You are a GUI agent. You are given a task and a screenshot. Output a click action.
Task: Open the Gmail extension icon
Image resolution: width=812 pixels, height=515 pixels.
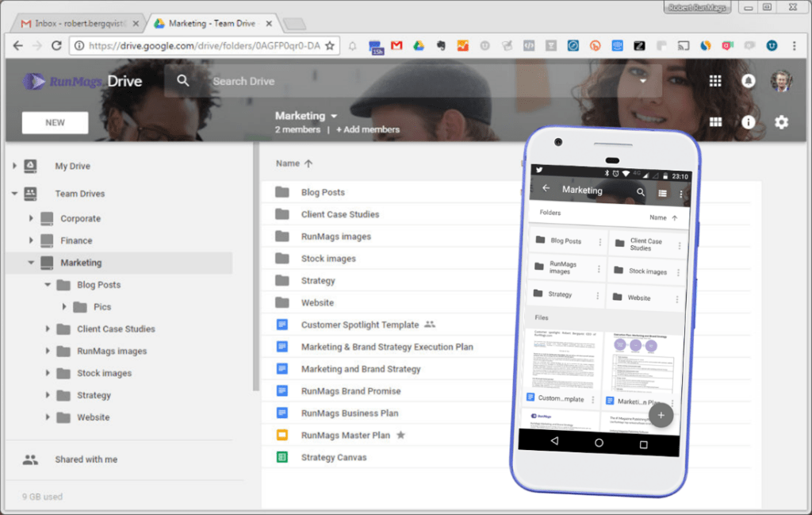(x=396, y=45)
